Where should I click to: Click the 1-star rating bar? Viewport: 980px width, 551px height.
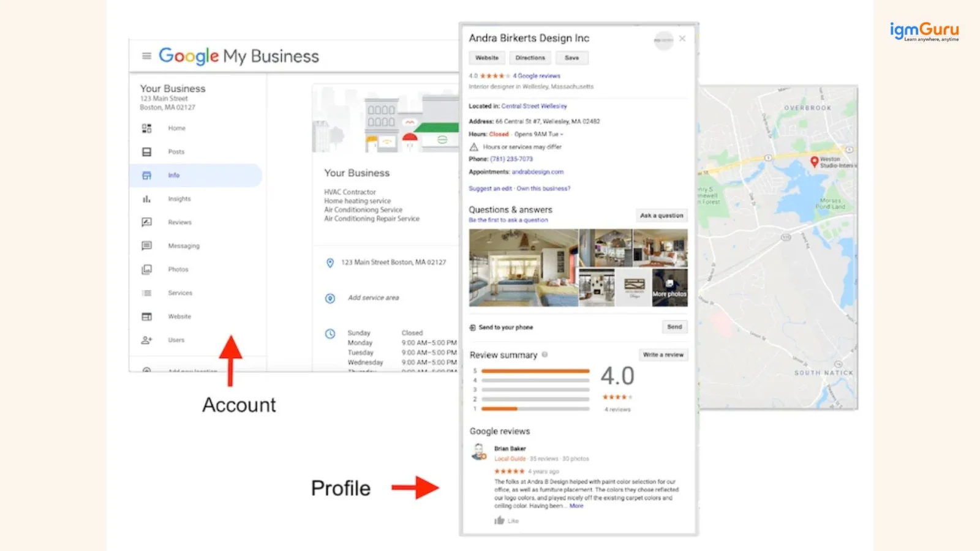[x=535, y=408]
